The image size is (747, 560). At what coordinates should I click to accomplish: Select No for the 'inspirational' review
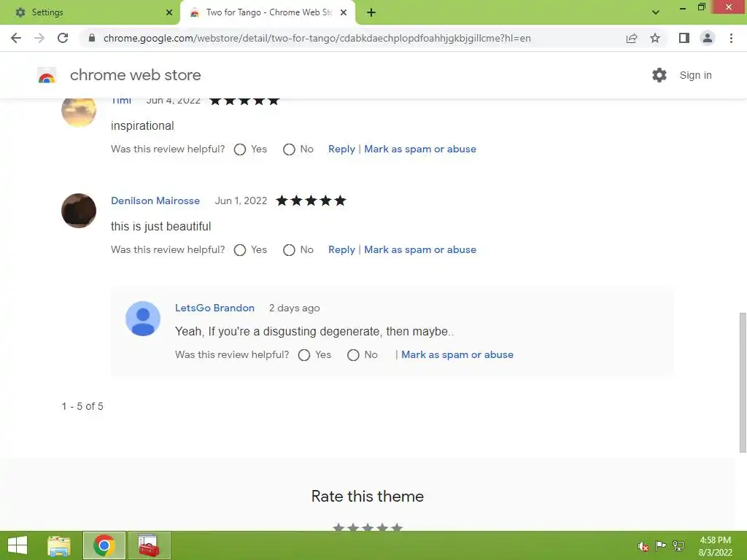(x=289, y=149)
